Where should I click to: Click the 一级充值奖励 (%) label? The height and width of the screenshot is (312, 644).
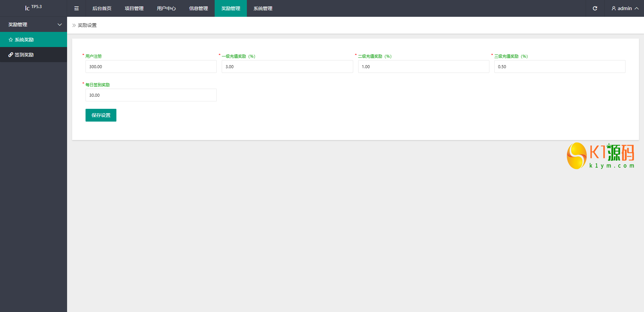point(238,56)
